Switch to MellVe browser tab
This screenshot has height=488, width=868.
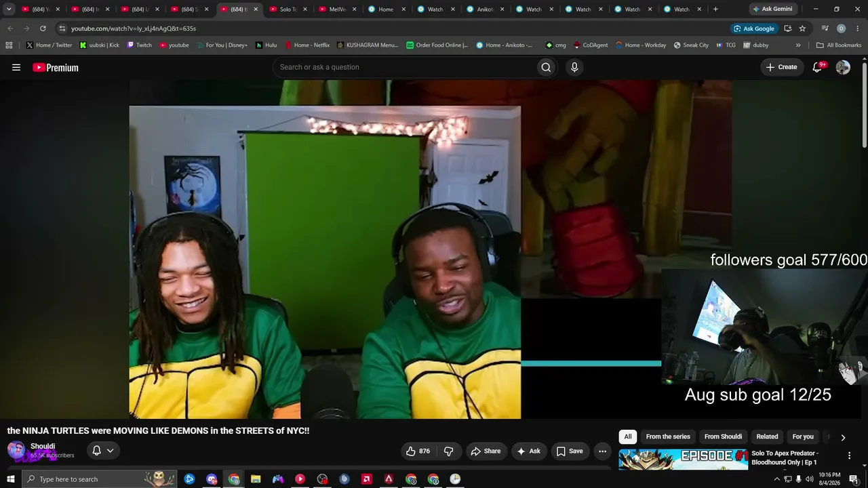point(338,9)
